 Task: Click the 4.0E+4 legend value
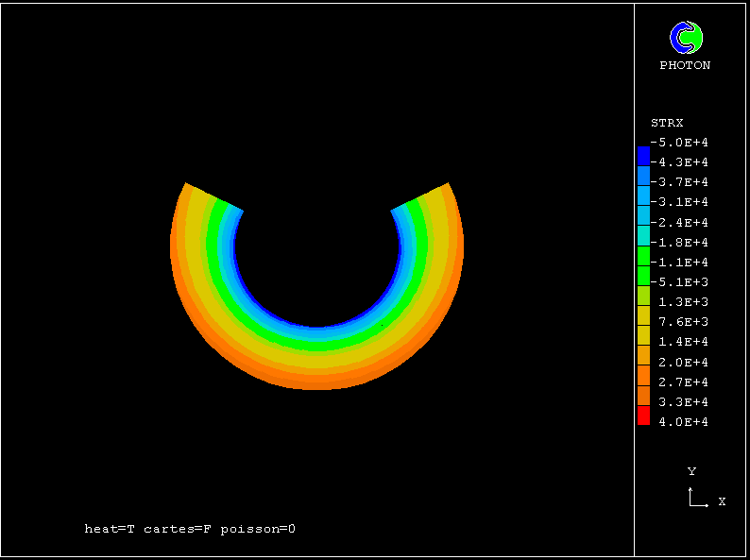[x=683, y=422]
